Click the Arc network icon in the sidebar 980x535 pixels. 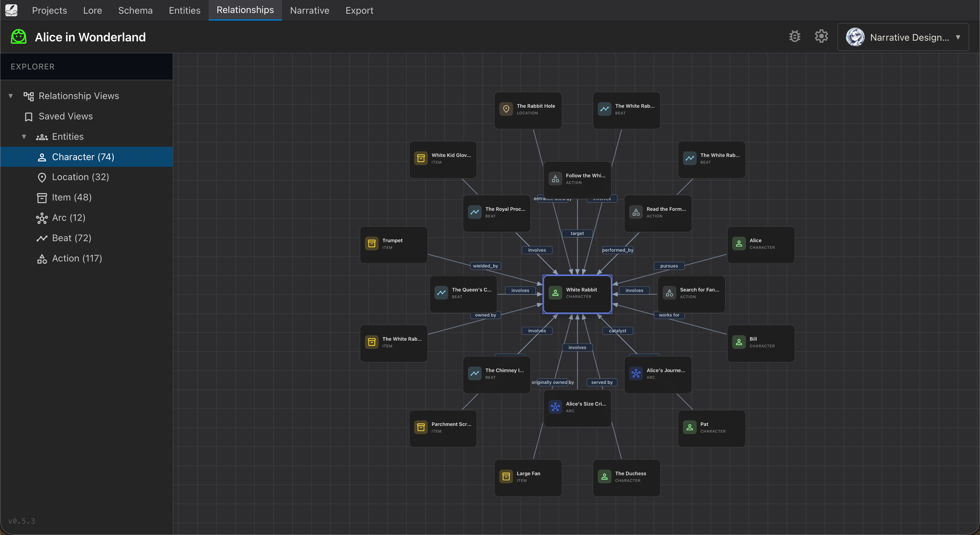pos(42,218)
